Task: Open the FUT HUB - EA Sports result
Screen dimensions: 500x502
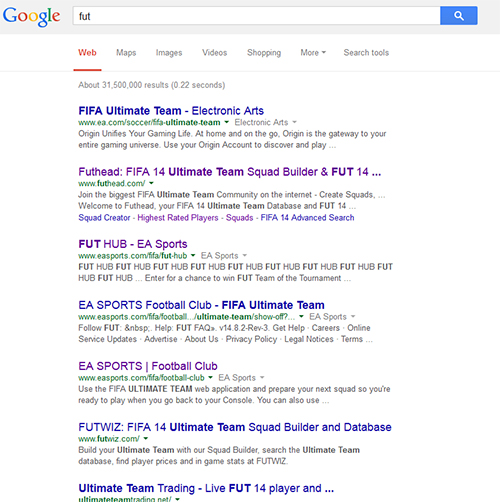Action: [133, 244]
